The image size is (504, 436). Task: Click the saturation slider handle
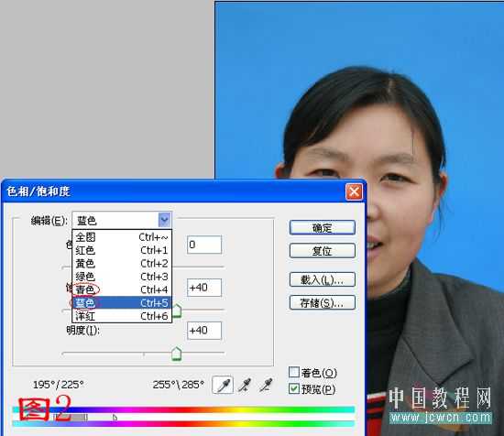coord(177,311)
